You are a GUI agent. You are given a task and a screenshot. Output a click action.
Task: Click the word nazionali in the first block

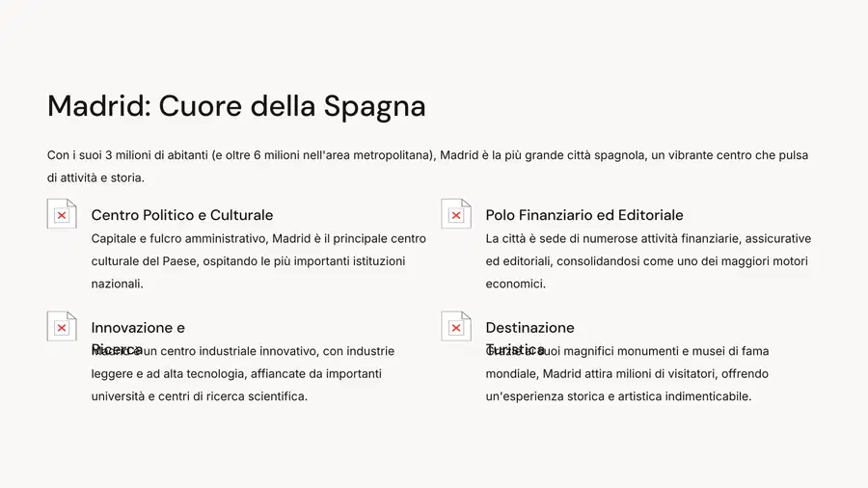coord(118,284)
